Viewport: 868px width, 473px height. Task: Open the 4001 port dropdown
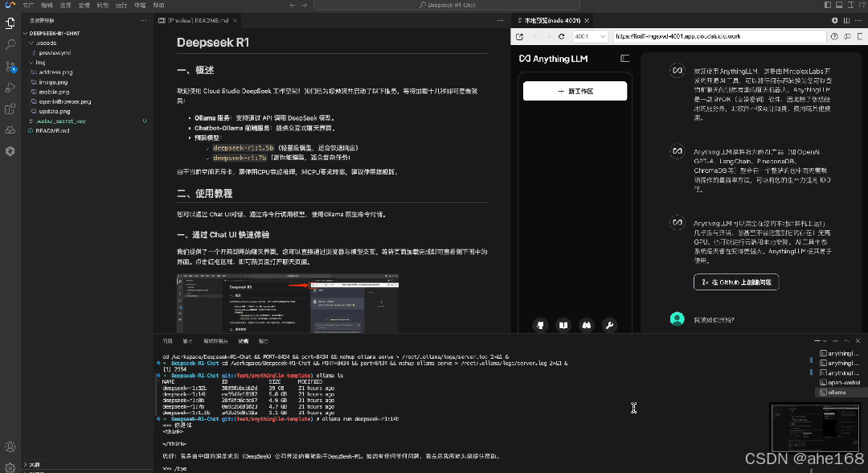(x=590, y=36)
